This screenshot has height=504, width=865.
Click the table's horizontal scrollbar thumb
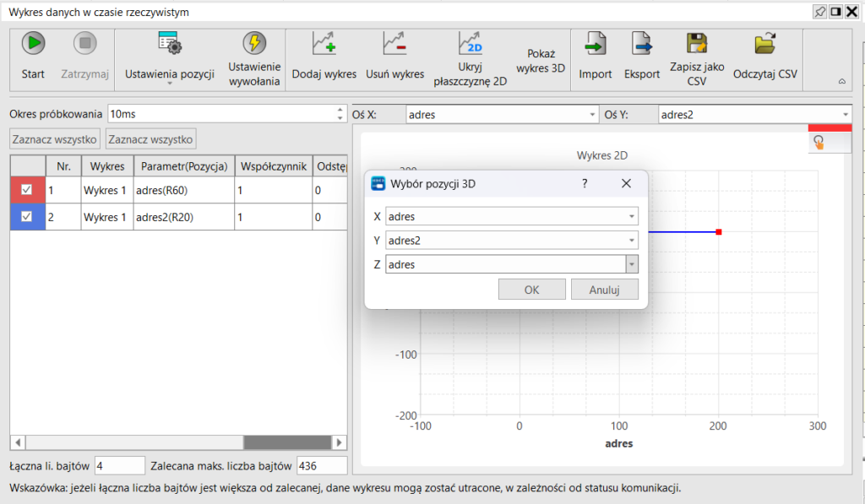click(287, 442)
